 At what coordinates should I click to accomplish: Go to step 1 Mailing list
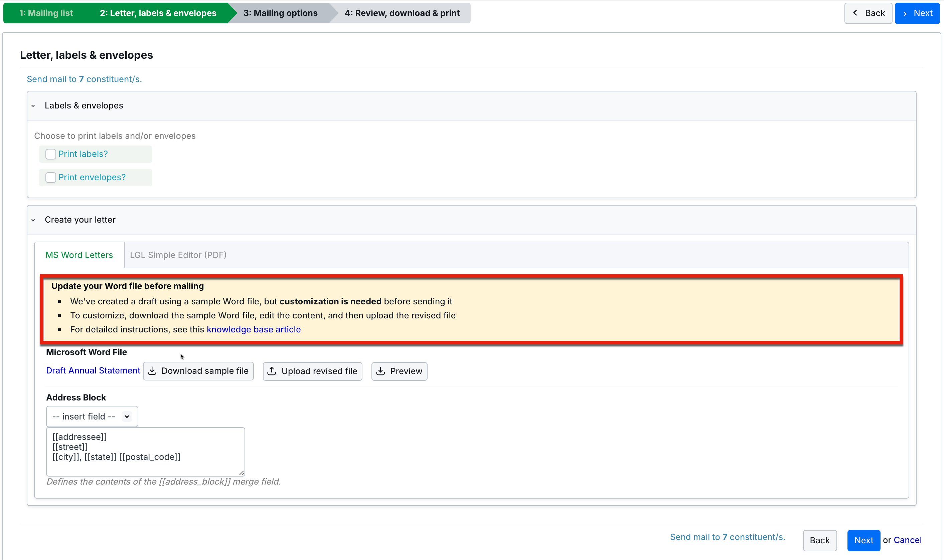tap(46, 13)
